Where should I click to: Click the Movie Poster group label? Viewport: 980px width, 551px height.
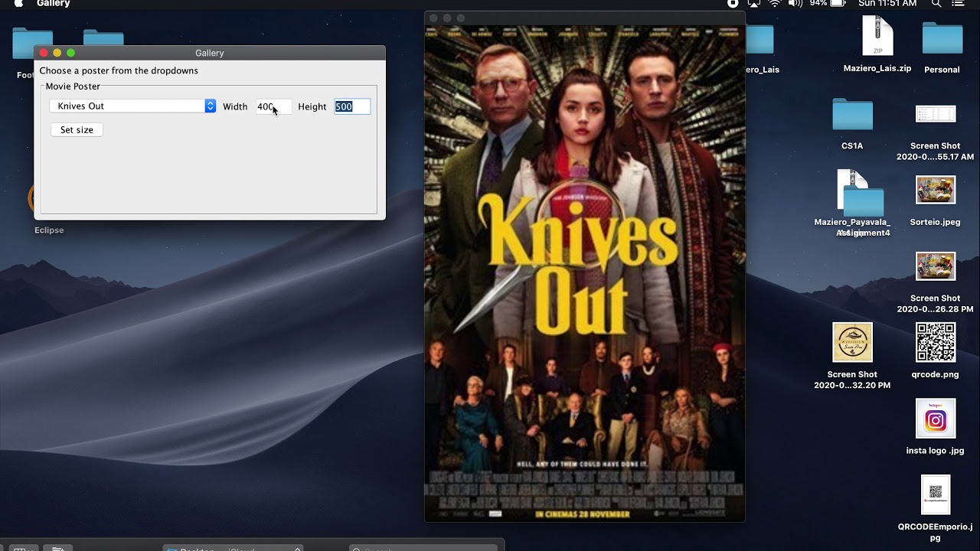point(73,86)
